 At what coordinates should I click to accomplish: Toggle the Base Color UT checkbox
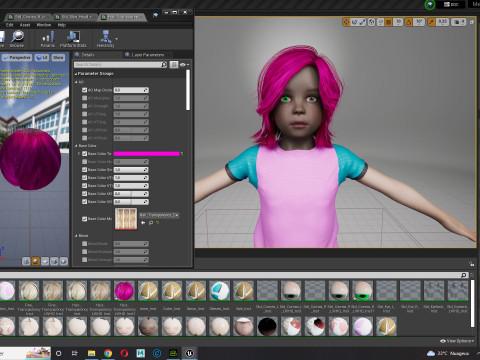(x=84, y=178)
